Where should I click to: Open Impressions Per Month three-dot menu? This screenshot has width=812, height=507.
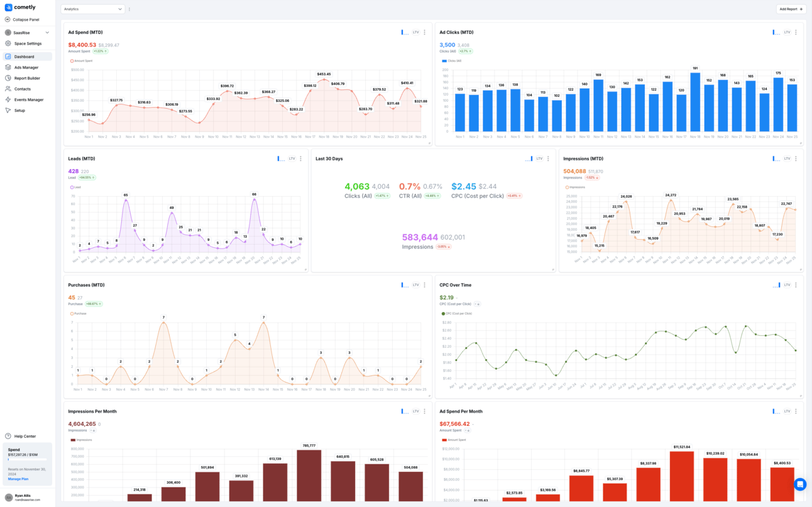(x=425, y=411)
